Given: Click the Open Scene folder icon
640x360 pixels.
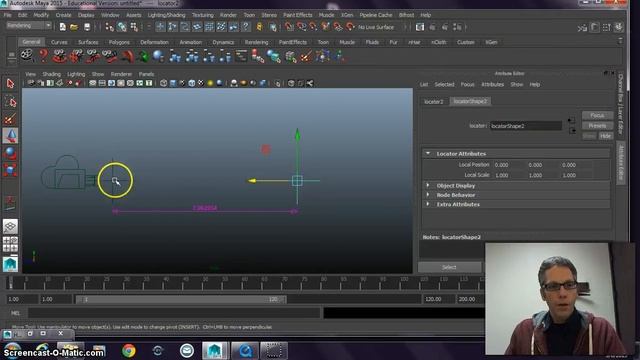Looking at the screenshot, I should click(x=74, y=27).
